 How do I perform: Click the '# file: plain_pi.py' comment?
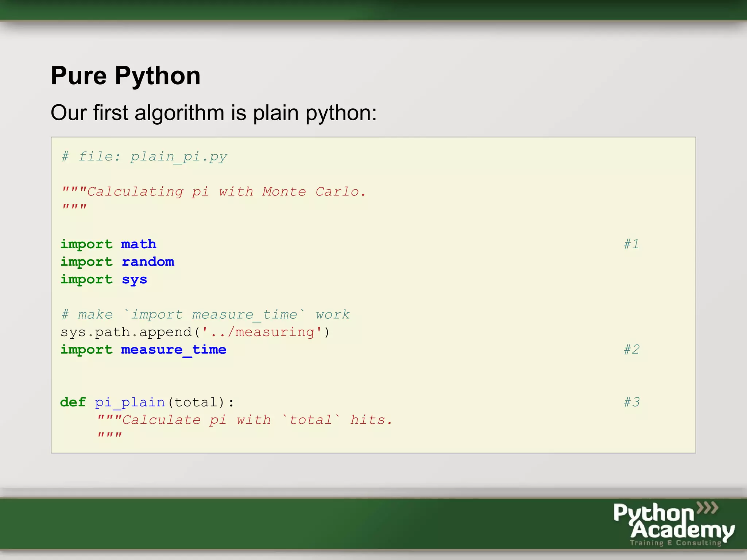[x=144, y=157]
